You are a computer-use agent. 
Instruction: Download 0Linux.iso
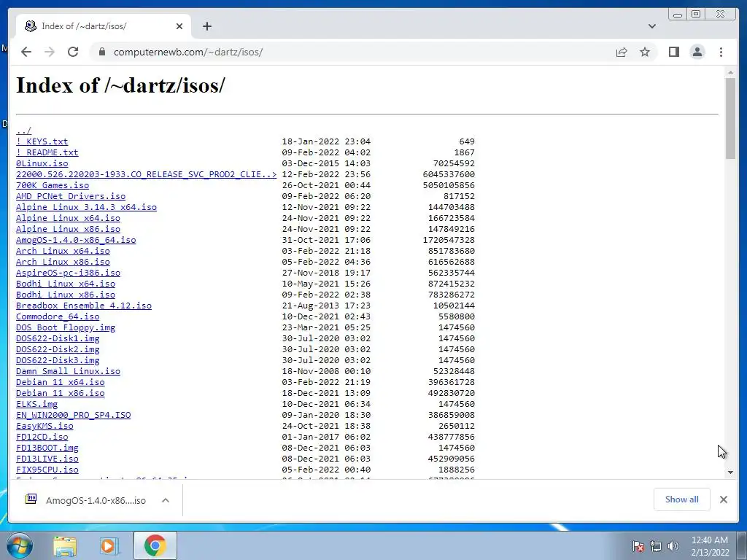42,163
